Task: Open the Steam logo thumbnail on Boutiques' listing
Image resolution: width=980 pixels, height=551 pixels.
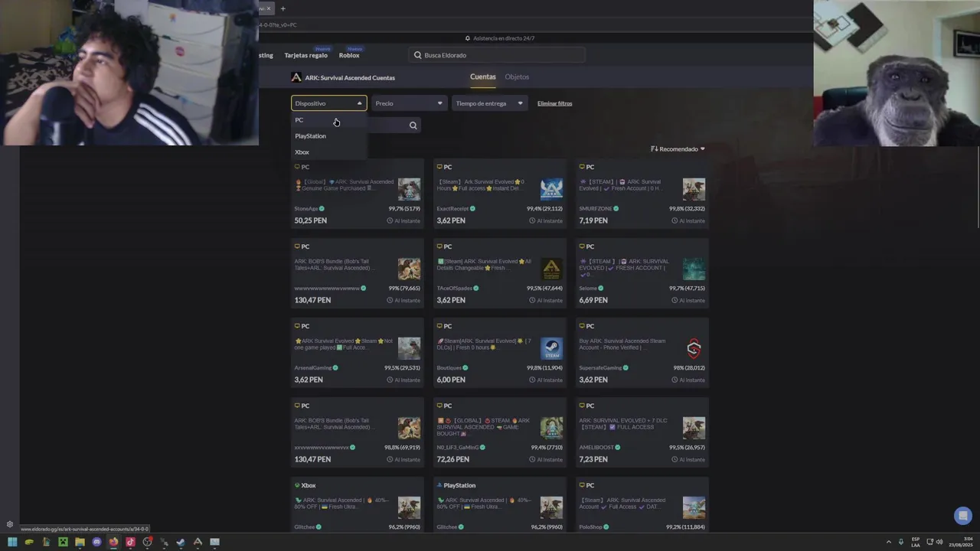Action: click(x=551, y=348)
